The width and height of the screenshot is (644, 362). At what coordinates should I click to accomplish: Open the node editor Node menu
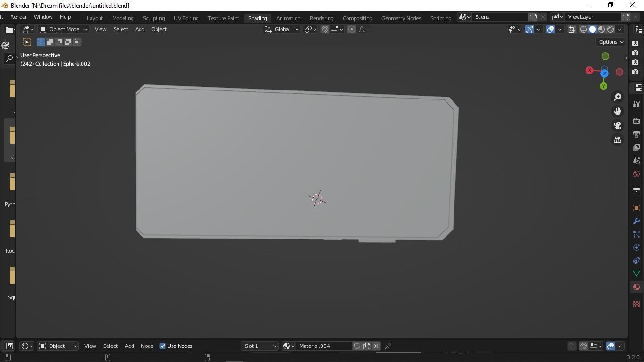[147, 346]
